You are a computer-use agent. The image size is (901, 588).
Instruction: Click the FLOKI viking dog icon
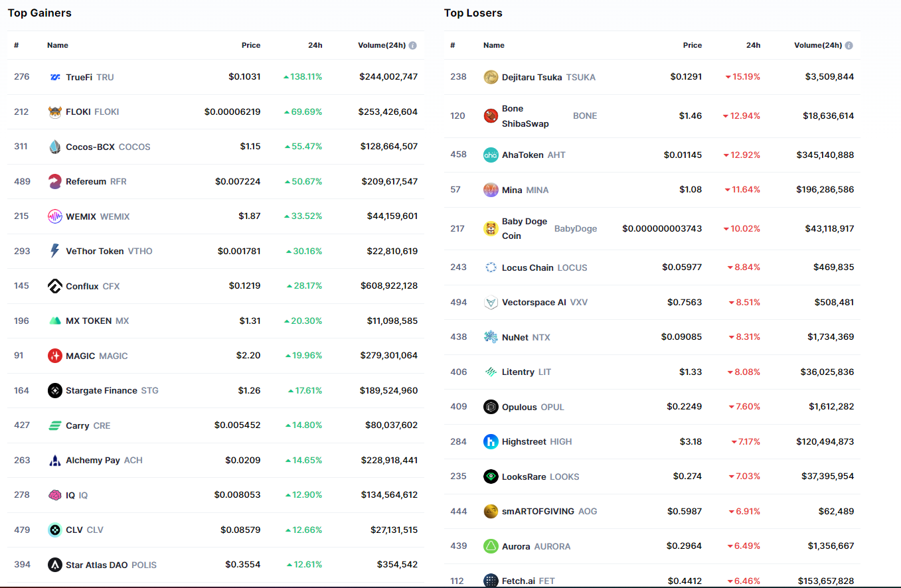pyautogui.click(x=55, y=112)
